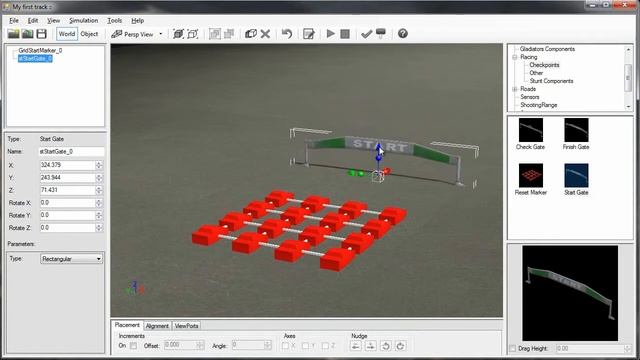Open the Edit menu

click(33, 20)
